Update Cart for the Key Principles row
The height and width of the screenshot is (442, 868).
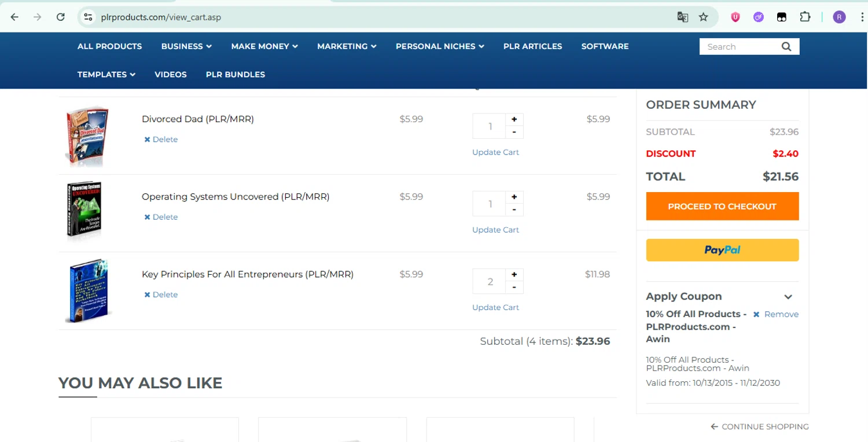[x=495, y=307]
